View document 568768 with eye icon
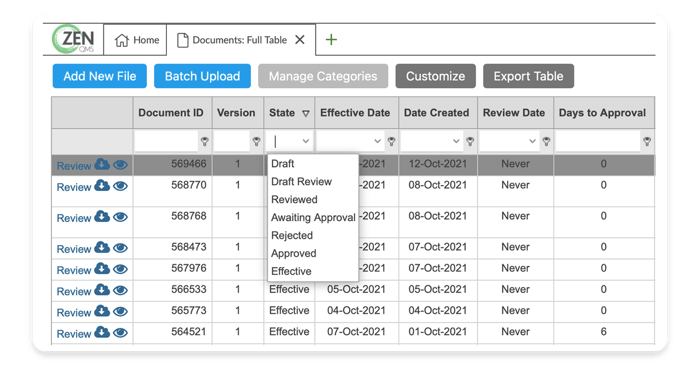The width and height of the screenshot is (700, 368). point(120,217)
